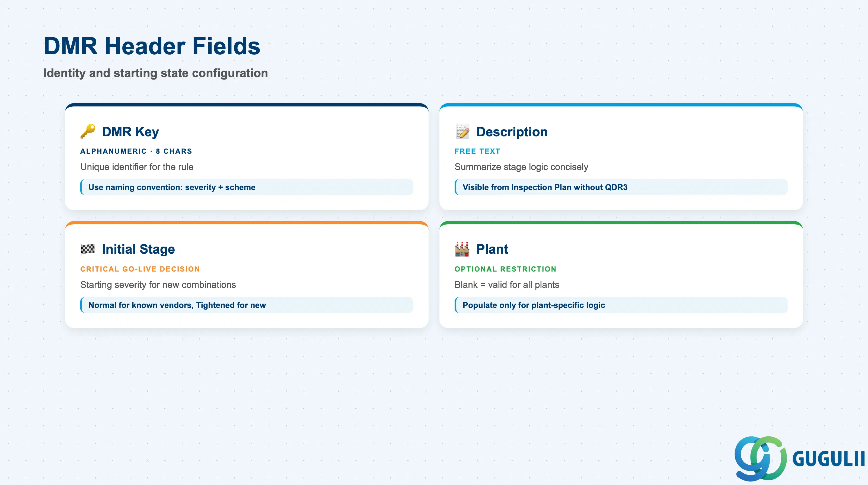Click the factory icon beside Plant

pos(462,249)
